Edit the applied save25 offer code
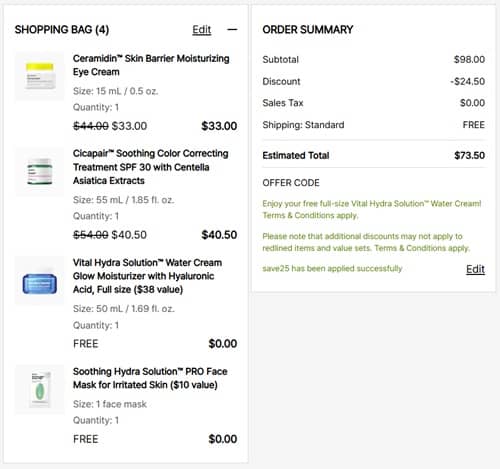 tap(475, 269)
